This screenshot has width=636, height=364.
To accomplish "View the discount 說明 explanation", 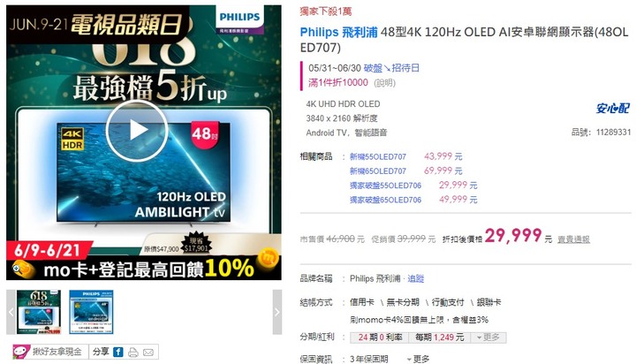I will [x=384, y=83].
